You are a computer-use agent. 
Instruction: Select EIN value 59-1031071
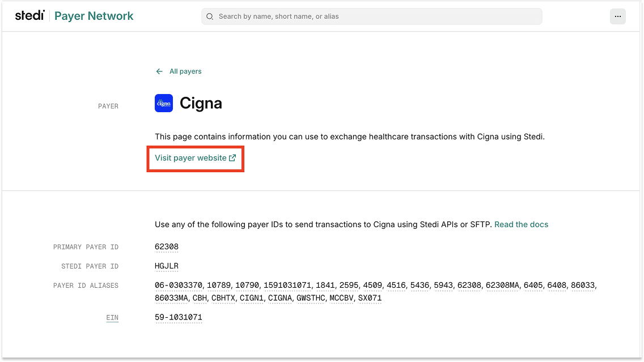coord(178,317)
